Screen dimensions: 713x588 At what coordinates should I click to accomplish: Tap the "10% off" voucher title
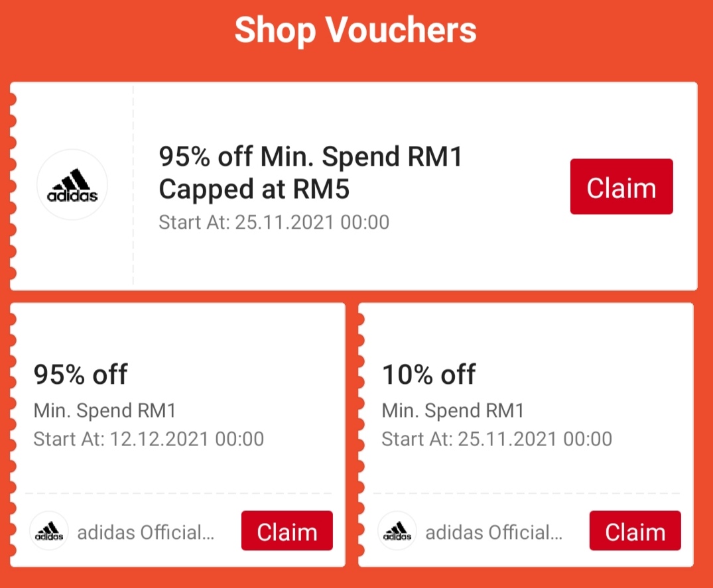(x=428, y=375)
